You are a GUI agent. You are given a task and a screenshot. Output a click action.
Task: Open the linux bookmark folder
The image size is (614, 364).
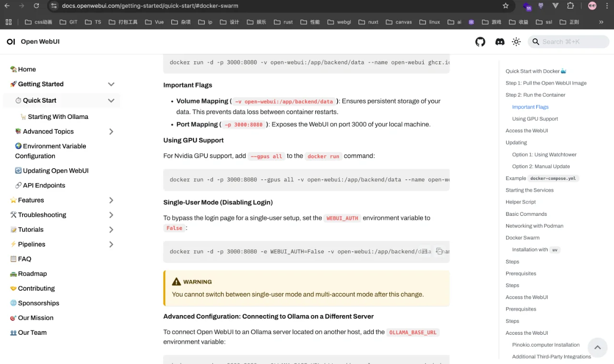tap(429, 22)
